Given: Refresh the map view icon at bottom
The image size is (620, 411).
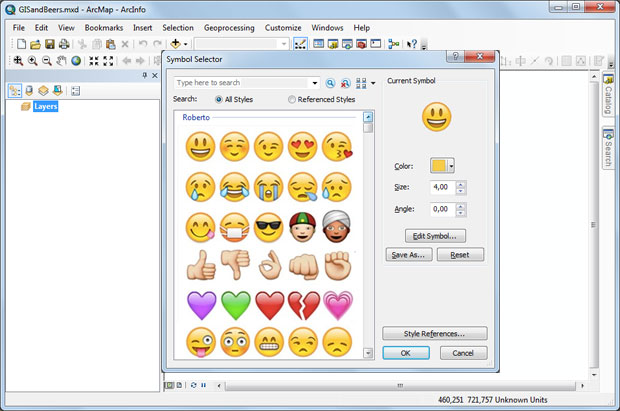Looking at the screenshot, I should click(x=193, y=385).
